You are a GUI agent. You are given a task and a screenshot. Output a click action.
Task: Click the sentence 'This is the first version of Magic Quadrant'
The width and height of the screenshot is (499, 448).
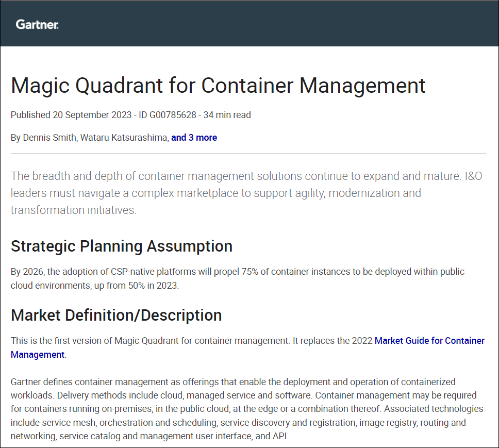149,340
